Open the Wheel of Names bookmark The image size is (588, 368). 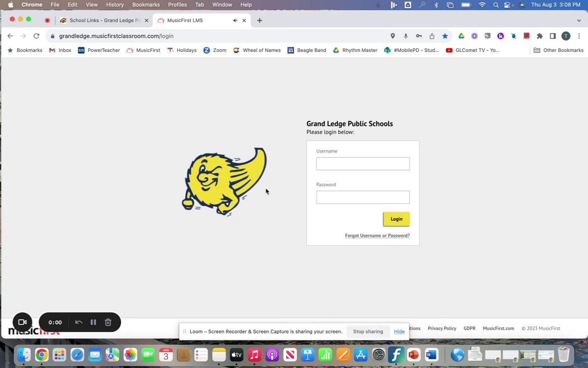[x=257, y=50]
